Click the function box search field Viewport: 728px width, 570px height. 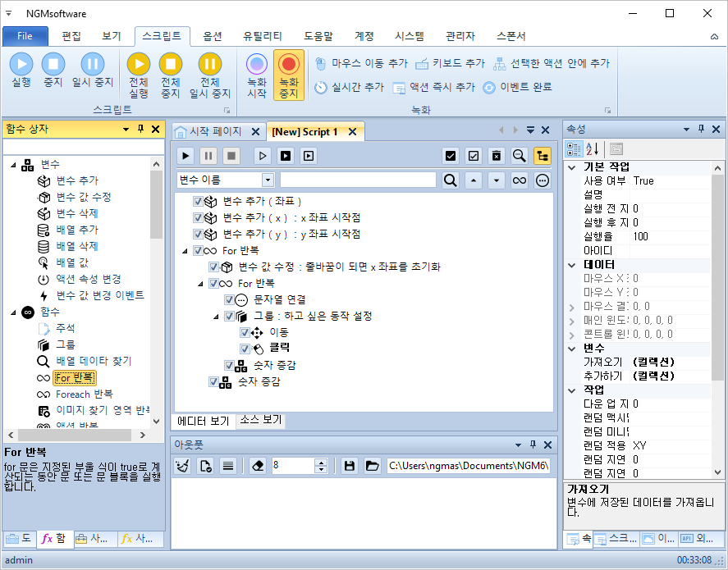pos(84,147)
